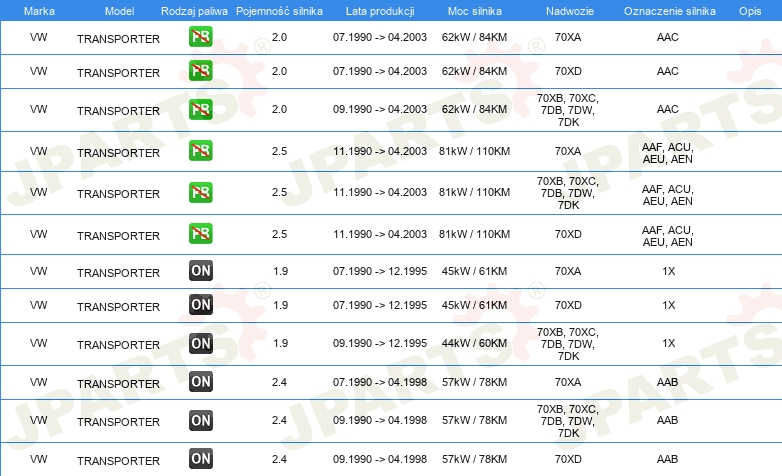
Task: Click 70XB, 70XC, 7DB body codes in the 2.5 row
Action: [x=568, y=193]
